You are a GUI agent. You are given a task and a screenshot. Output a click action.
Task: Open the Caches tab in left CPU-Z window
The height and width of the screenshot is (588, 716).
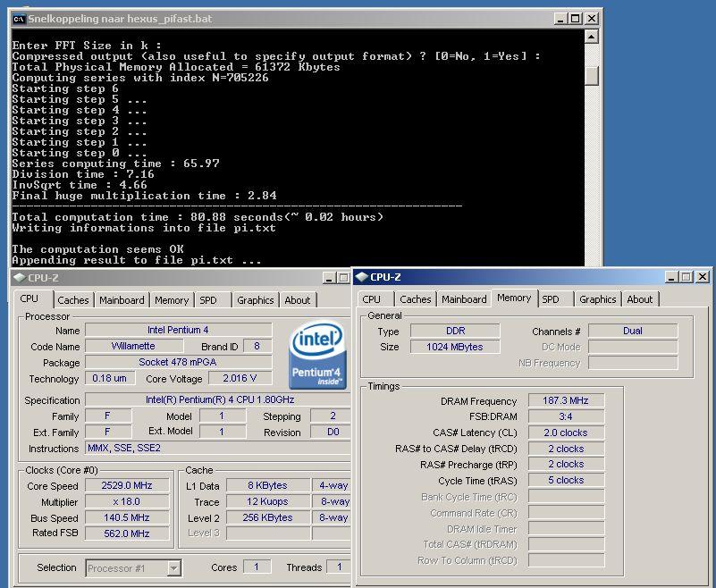pyautogui.click(x=73, y=300)
